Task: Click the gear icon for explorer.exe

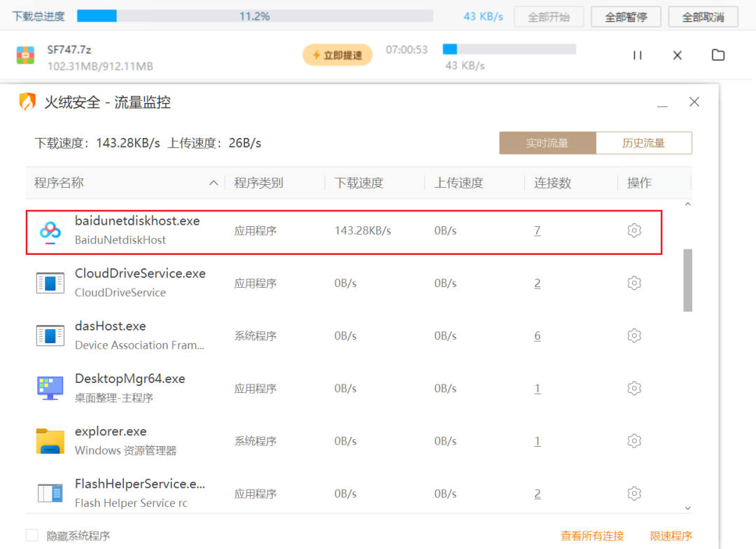Action: coord(634,441)
